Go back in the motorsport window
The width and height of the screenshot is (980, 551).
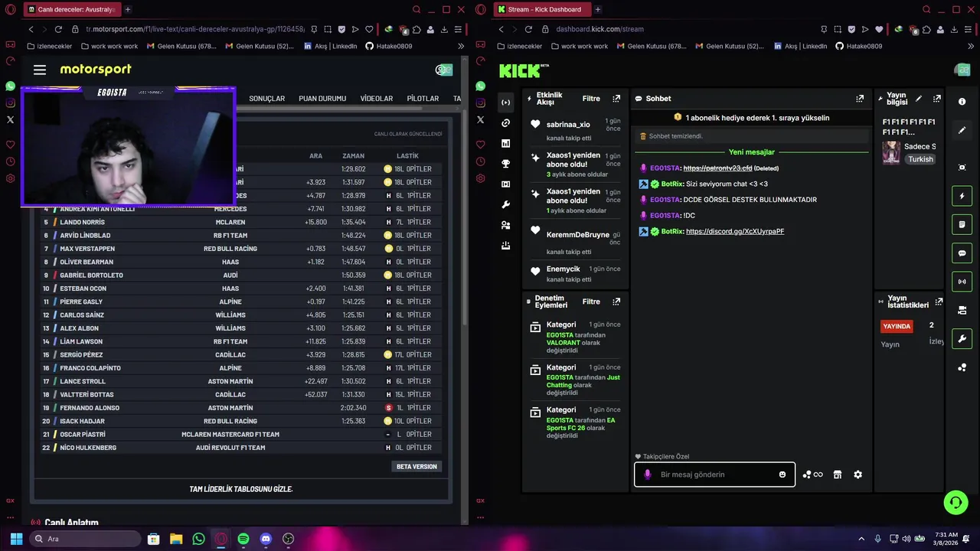tap(31, 29)
